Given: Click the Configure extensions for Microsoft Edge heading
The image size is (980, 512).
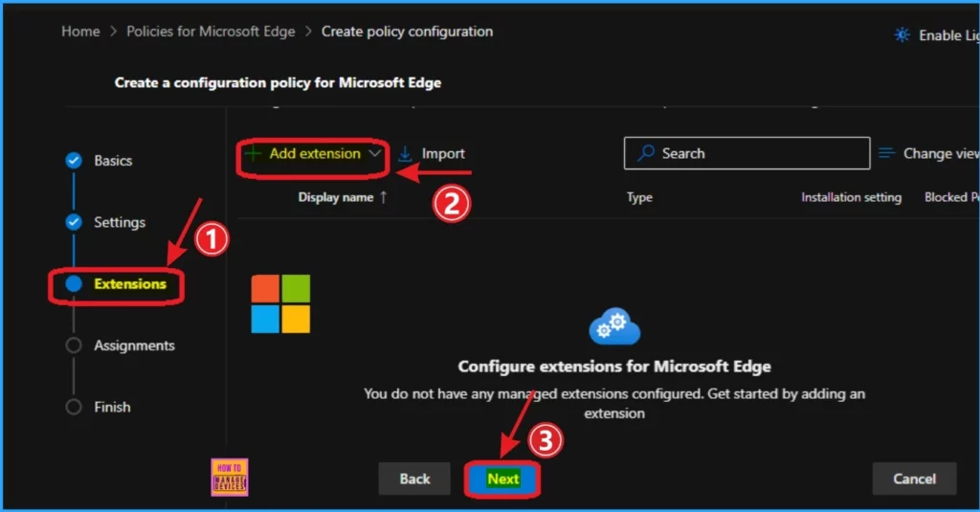Looking at the screenshot, I should tap(614, 367).
